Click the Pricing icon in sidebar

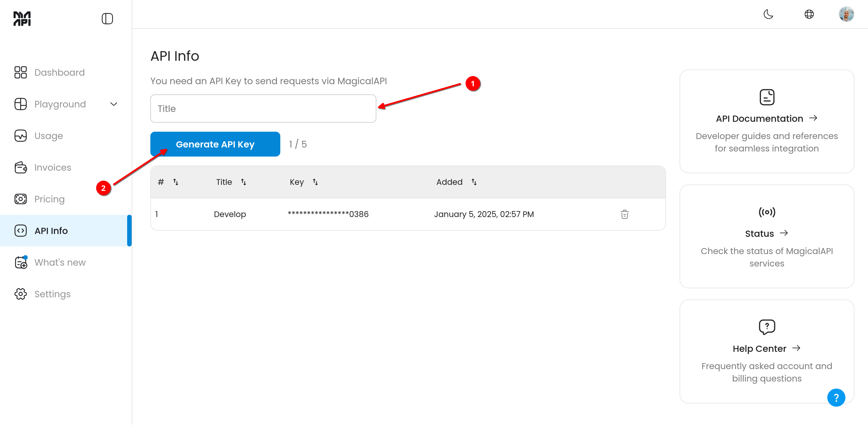pyautogui.click(x=20, y=199)
